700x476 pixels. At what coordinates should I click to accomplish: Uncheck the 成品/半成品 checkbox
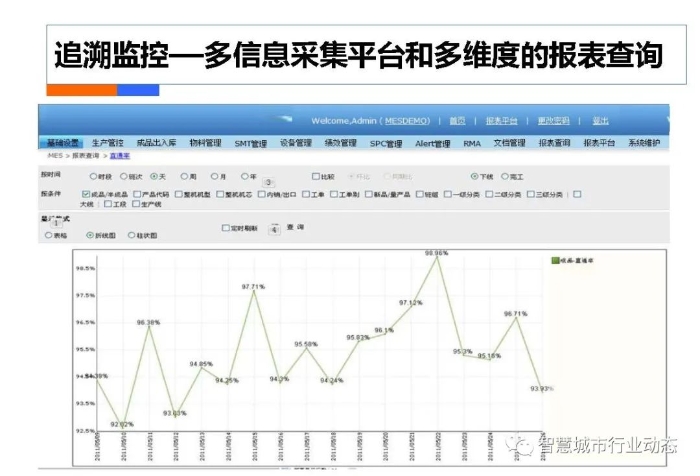[86, 194]
